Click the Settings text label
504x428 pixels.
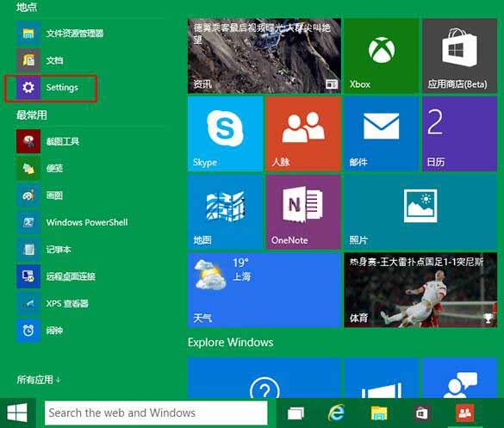tap(62, 87)
